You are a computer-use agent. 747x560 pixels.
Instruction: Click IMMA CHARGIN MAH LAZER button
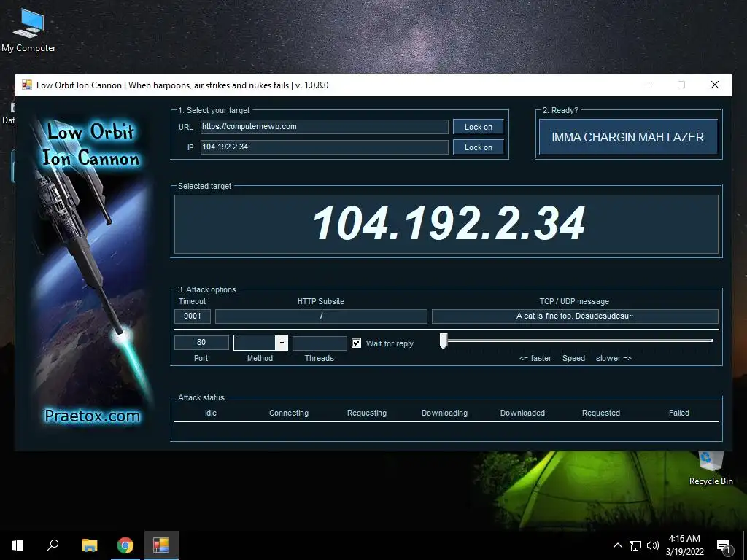628,137
